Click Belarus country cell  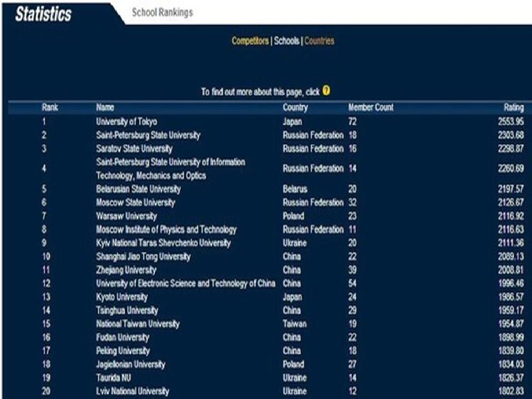pyautogui.click(x=295, y=189)
